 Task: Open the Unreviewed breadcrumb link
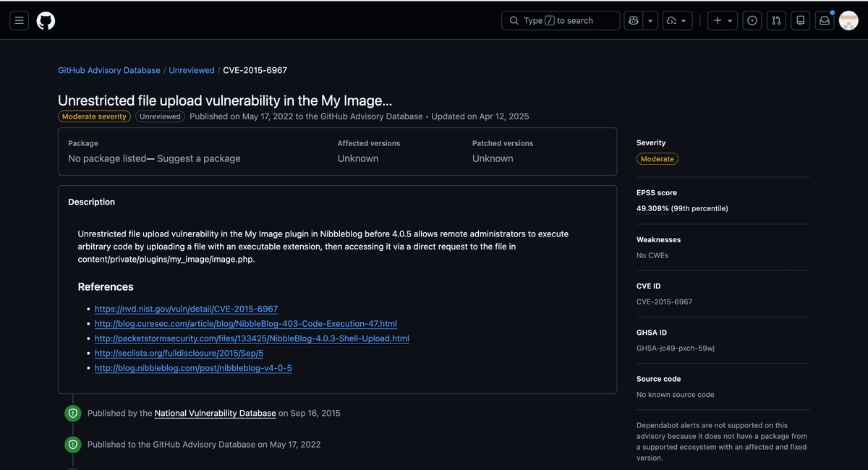point(192,70)
